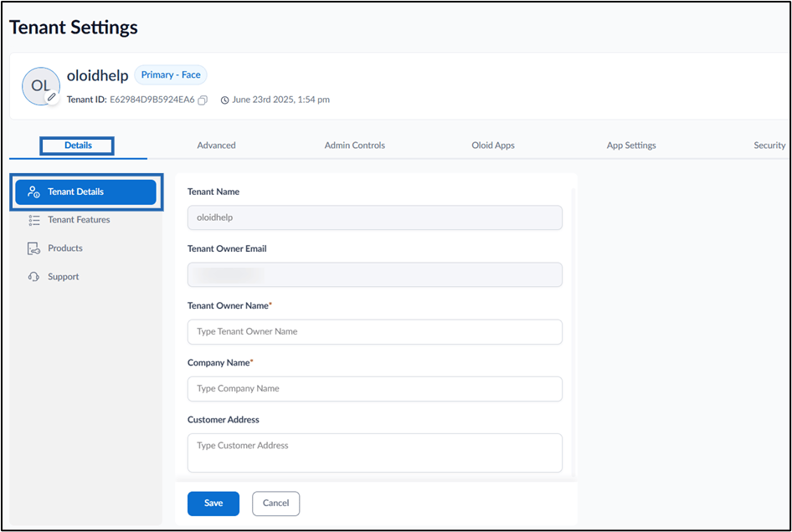
Task: Open the App Settings tab
Action: tap(631, 146)
